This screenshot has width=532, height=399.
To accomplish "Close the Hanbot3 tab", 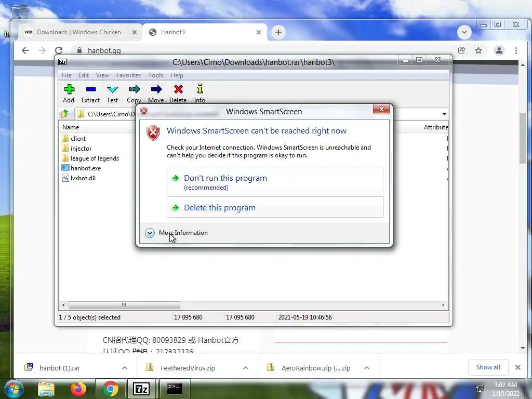I will [x=259, y=32].
